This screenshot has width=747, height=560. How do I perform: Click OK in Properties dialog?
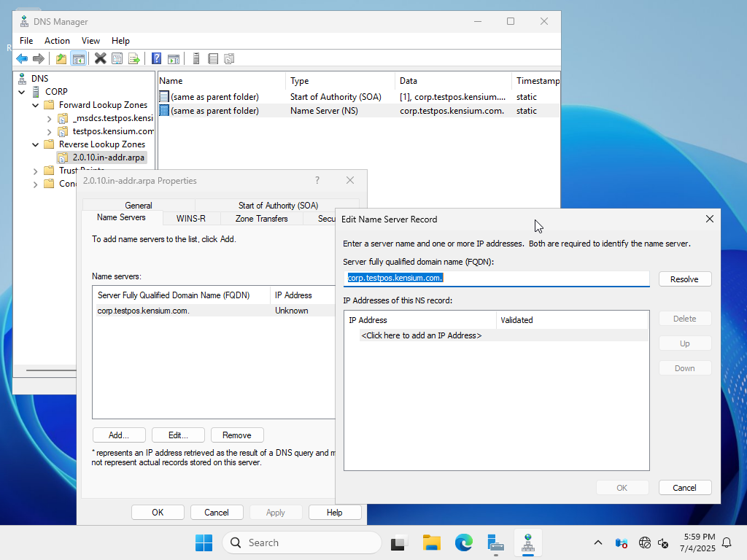(158, 513)
